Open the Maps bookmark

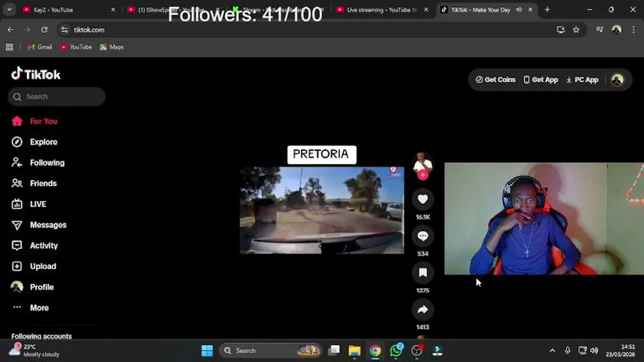(x=112, y=47)
